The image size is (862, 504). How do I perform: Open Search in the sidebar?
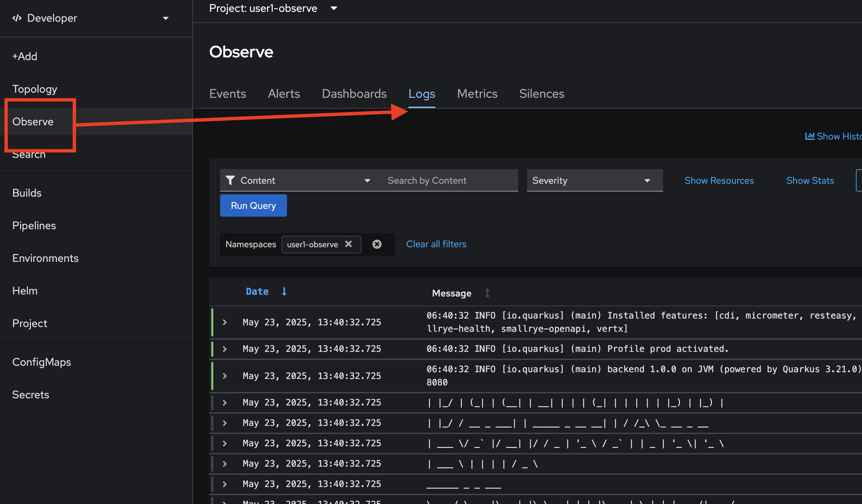(29, 154)
